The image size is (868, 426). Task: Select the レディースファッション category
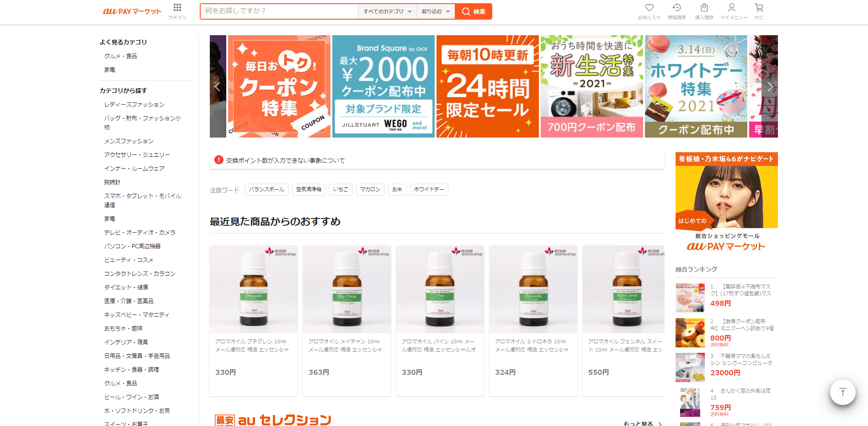pos(134,104)
